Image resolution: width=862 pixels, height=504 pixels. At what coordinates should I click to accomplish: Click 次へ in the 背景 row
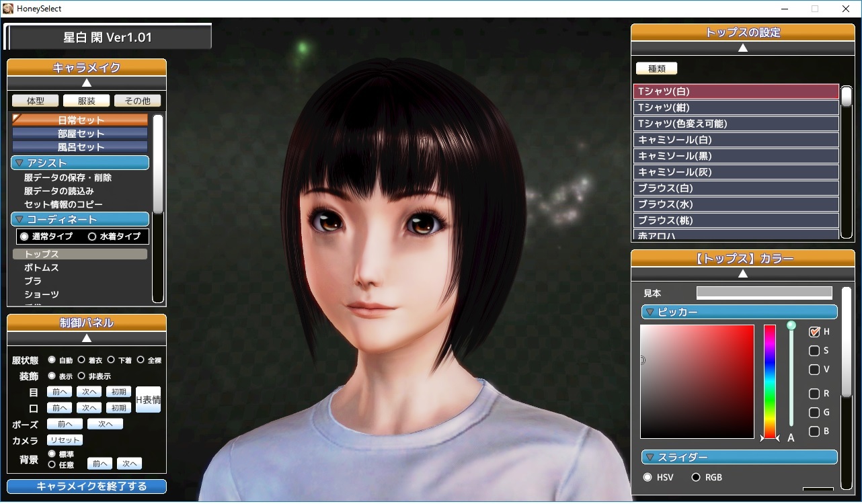(x=129, y=464)
